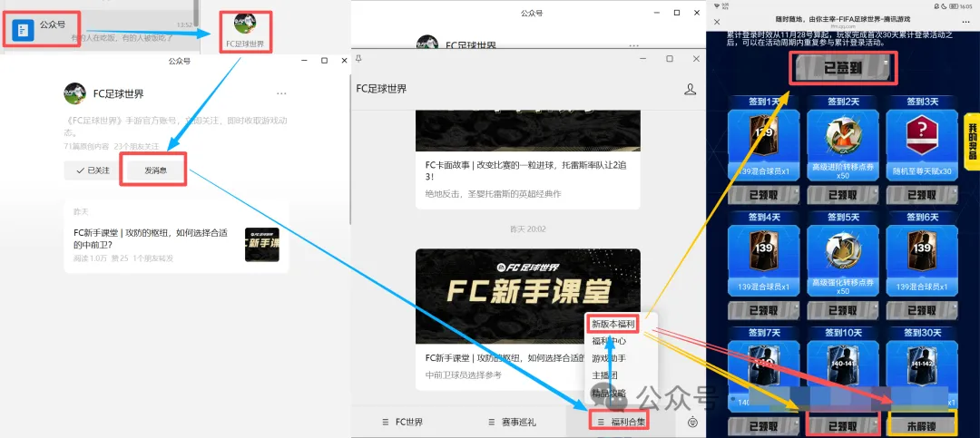Close the FIFA足球世界 web page with the X
980x438 pixels.
pos(717,22)
